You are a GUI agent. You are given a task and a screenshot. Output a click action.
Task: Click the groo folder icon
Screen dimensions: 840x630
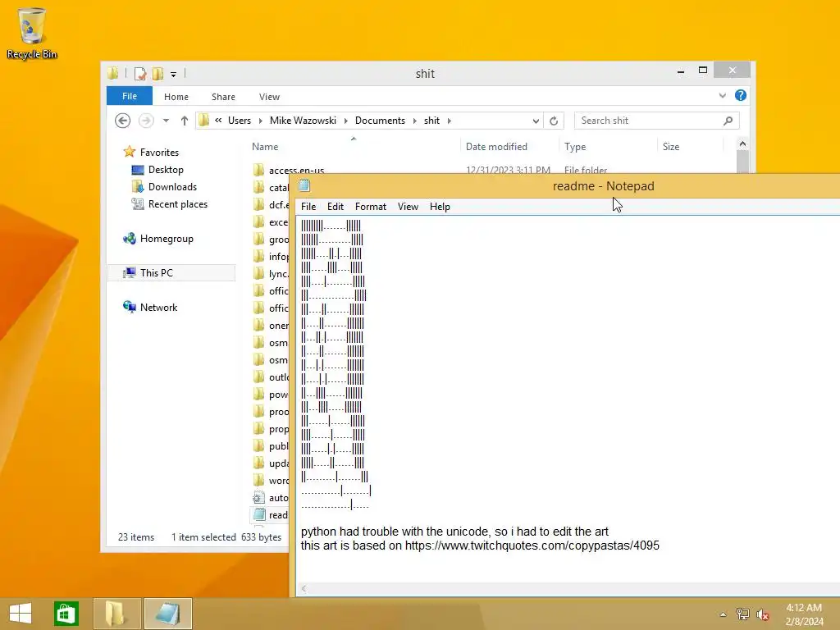[x=258, y=239]
